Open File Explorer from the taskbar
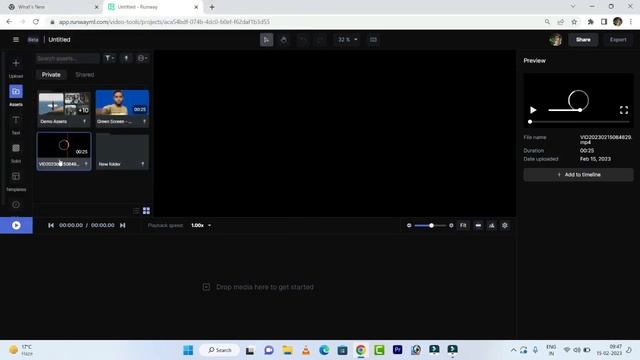 tap(287, 350)
